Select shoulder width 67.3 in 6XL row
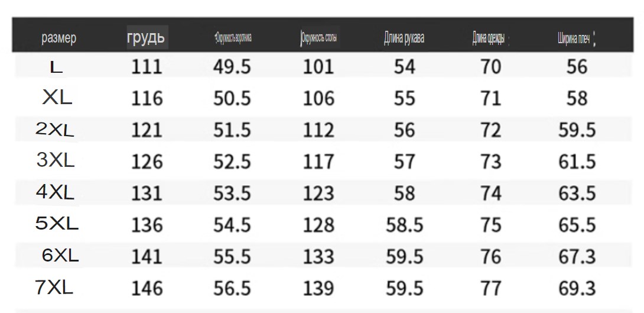Image resolution: width=644 pixels, height=313 pixels. click(x=577, y=257)
